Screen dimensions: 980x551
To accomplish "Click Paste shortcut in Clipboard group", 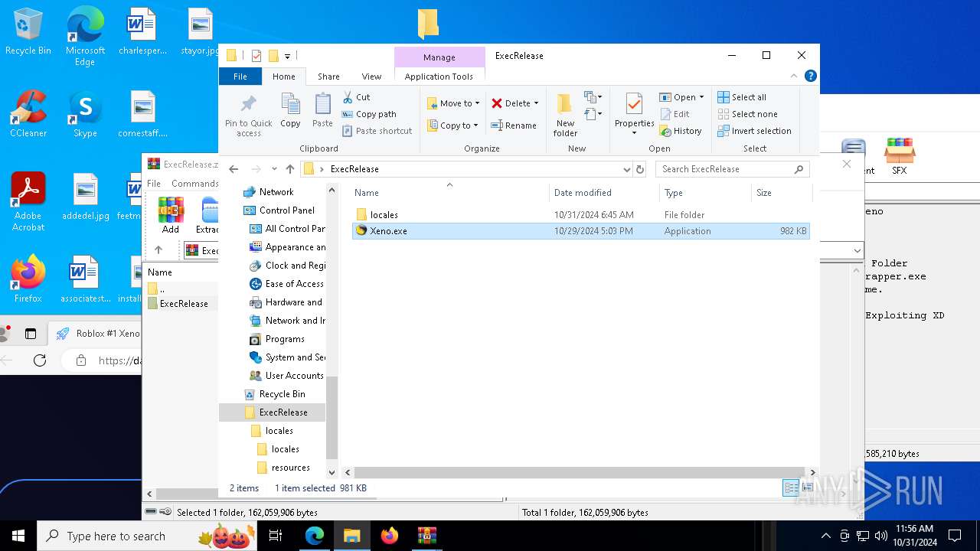I will point(377,131).
